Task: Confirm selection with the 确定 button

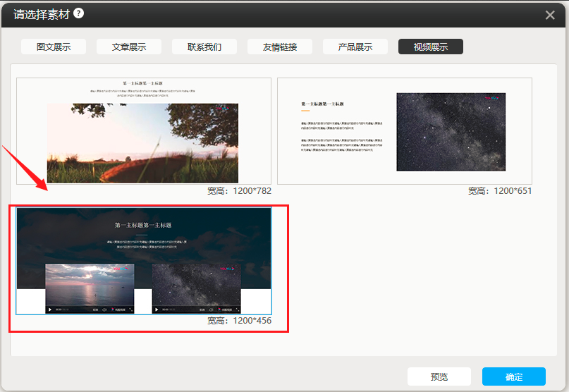Action: click(513, 376)
